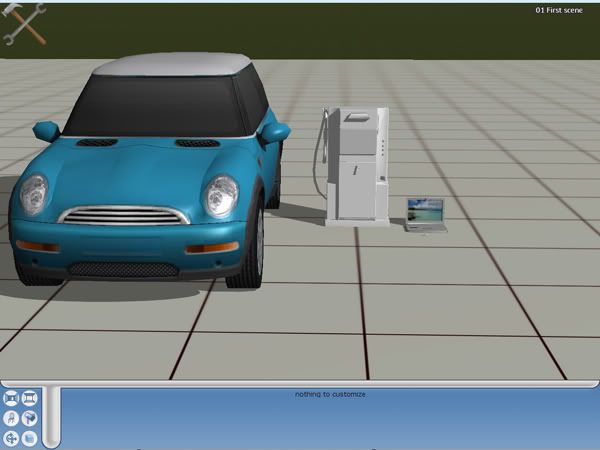Image resolution: width=600 pixels, height=450 pixels.
Task: Select the chair furniture icon
Action: pos(11,418)
